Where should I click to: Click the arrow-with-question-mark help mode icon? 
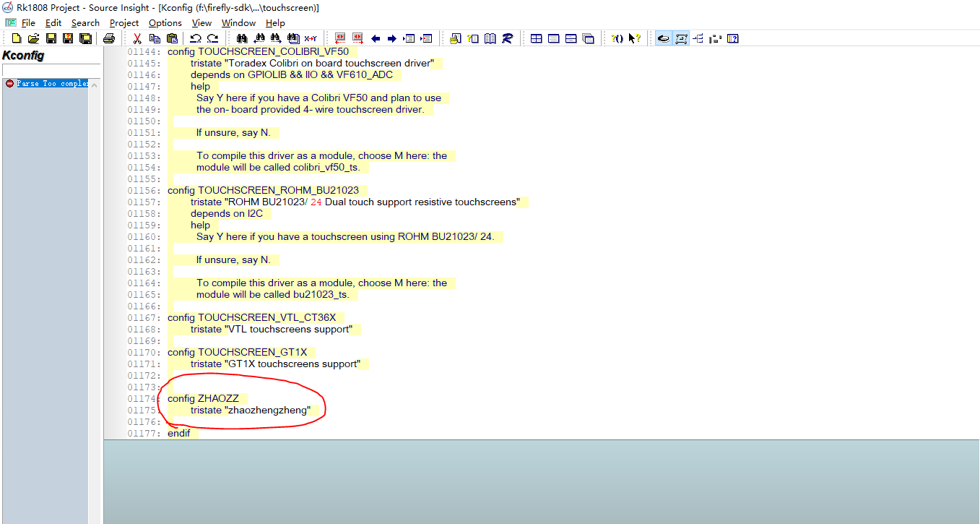[x=634, y=38]
